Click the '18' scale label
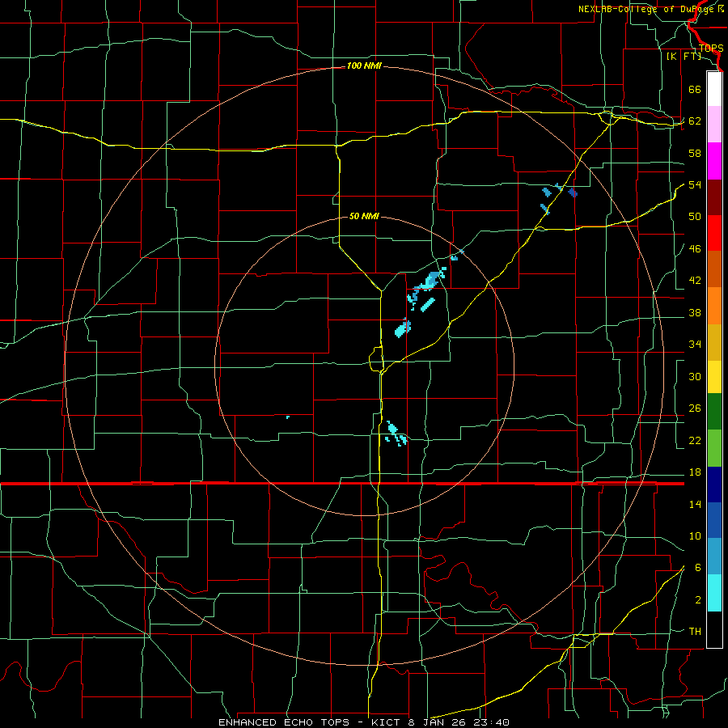Screen dimensions: 728x728 tap(695, 472)
